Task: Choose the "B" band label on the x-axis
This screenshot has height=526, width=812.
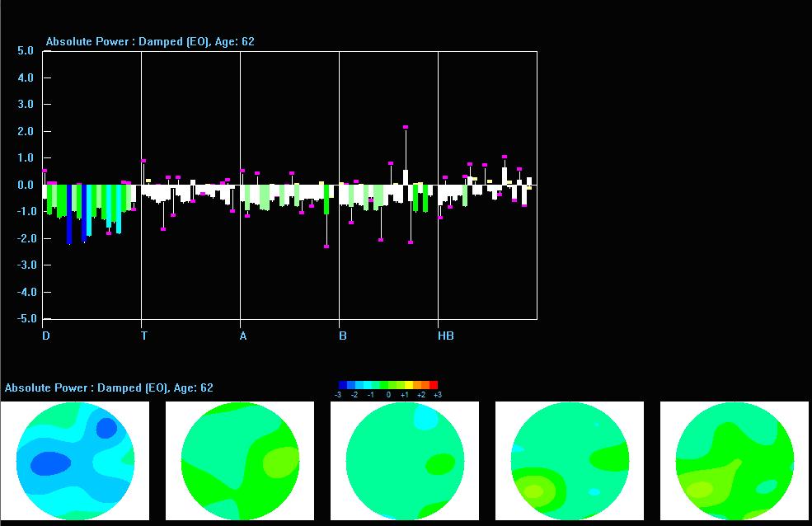Action: tap(342, 336)
